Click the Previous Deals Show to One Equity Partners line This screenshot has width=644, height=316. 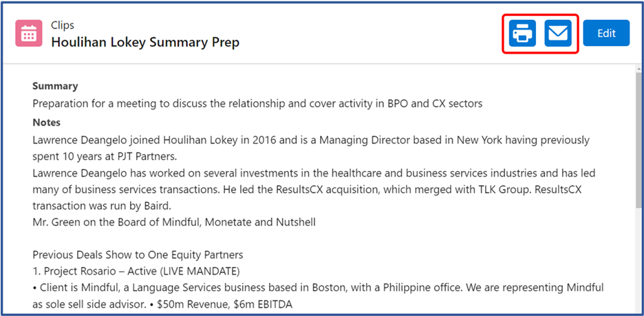coord(138,255)
